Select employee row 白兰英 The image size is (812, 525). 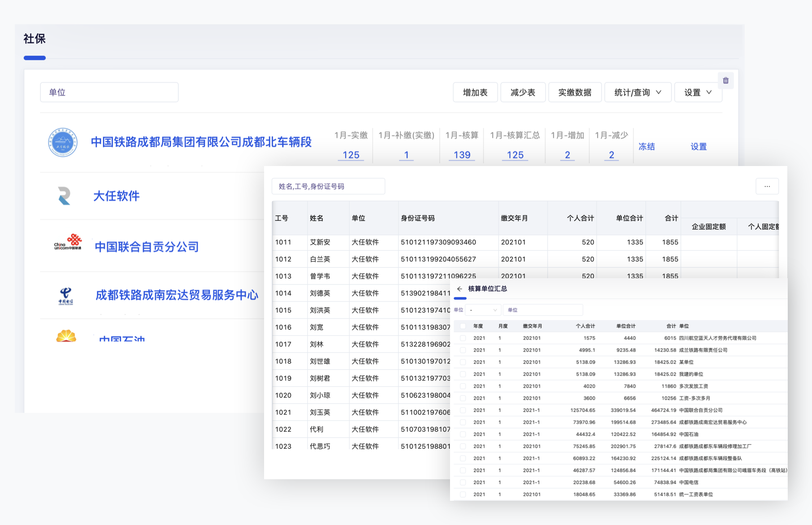(x=525, y=259)
